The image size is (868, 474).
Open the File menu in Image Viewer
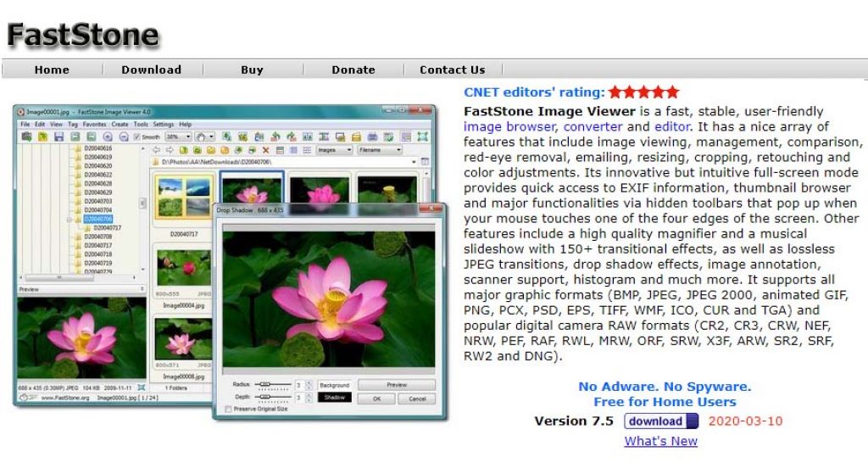(x=25, y=125)
